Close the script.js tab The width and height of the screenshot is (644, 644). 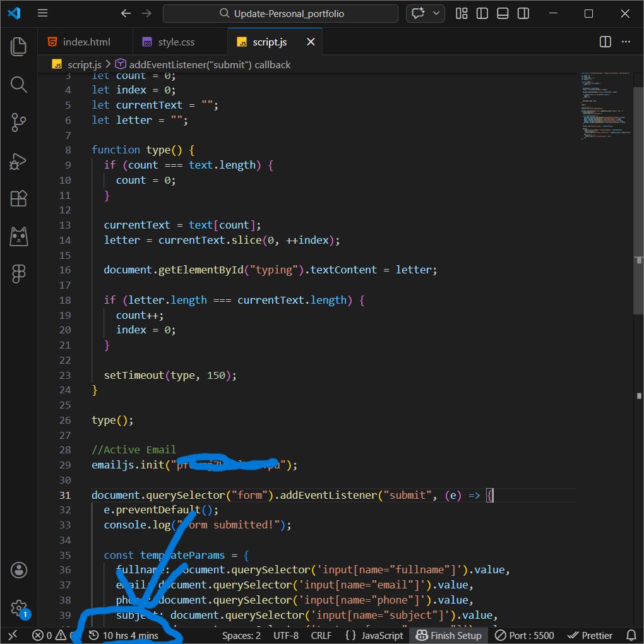click(311, 42)
